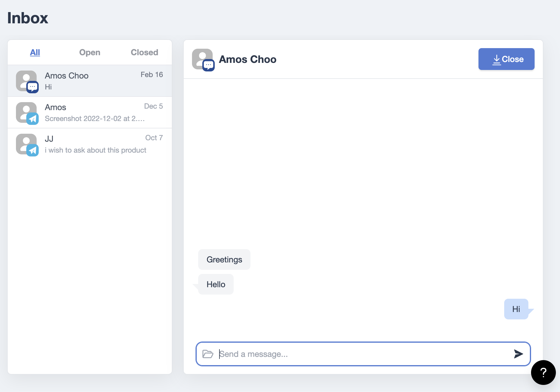
Task: Click the Amos Choo name in chat header
Action: click(248, 59)
